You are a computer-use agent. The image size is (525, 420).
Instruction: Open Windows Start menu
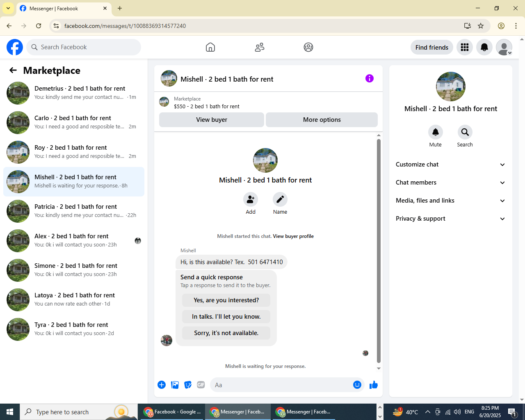[10, 412]
